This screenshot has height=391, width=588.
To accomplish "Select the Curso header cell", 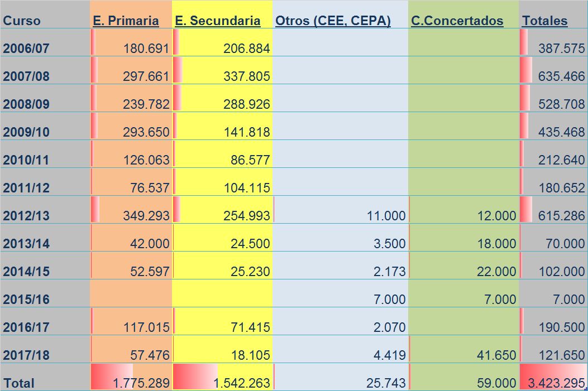I will (x=22, y=21).
